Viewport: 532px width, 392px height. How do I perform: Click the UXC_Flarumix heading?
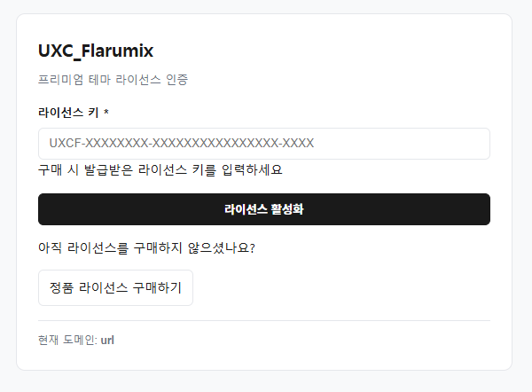(96, 51)
